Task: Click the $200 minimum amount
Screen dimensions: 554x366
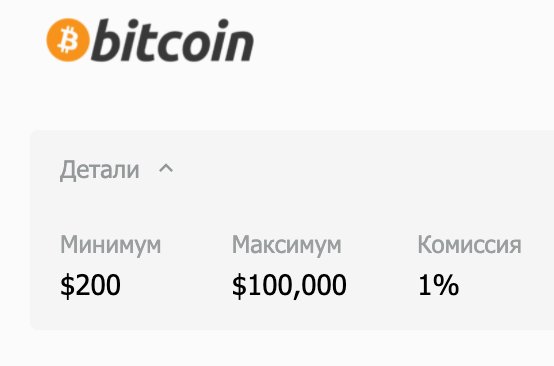Action: coord(90,285)
